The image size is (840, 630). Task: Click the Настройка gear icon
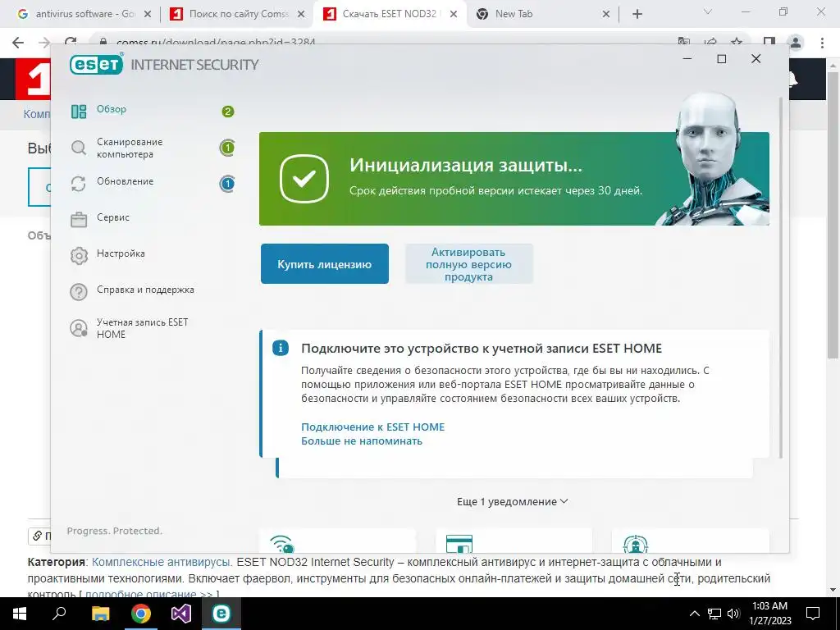(79, 256)
